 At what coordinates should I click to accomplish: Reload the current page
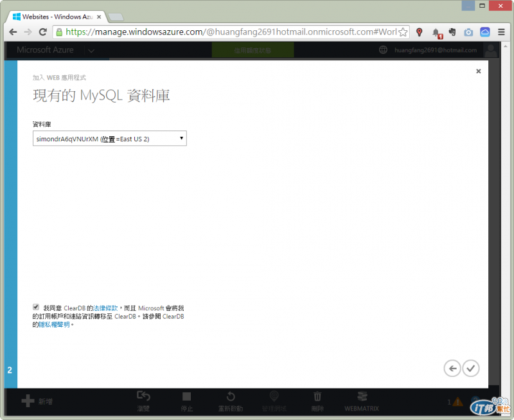click(42, 32)
